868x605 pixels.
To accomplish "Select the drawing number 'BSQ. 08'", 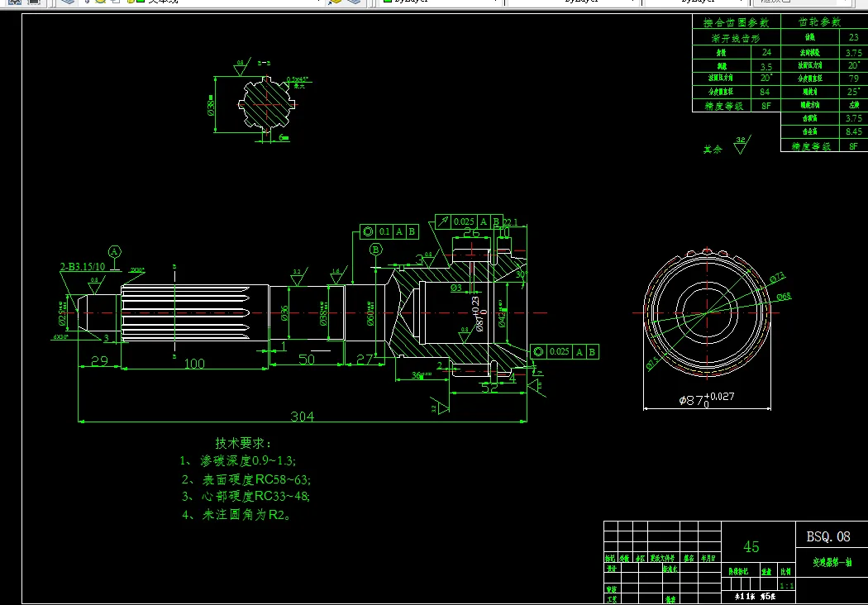I will point(828,536).
